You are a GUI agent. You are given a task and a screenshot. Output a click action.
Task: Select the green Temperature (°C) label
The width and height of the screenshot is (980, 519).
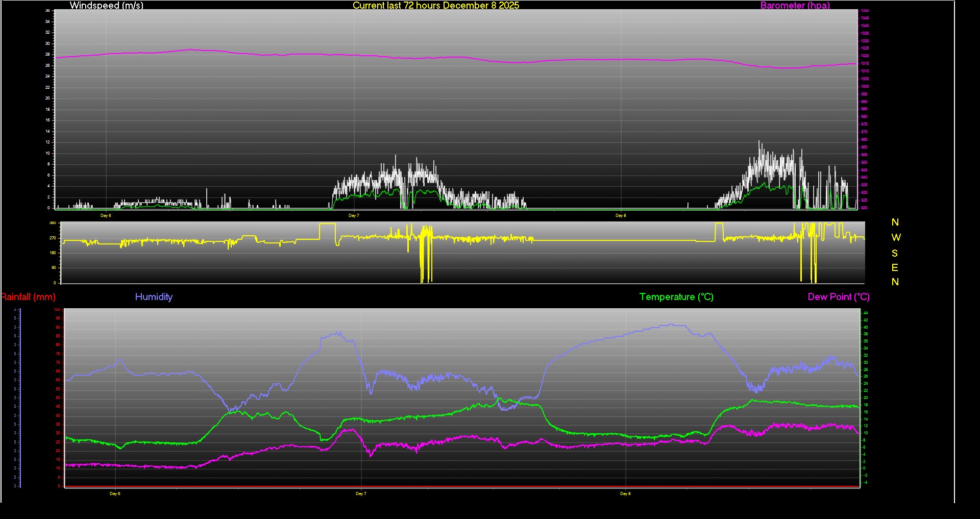[676, 297]
